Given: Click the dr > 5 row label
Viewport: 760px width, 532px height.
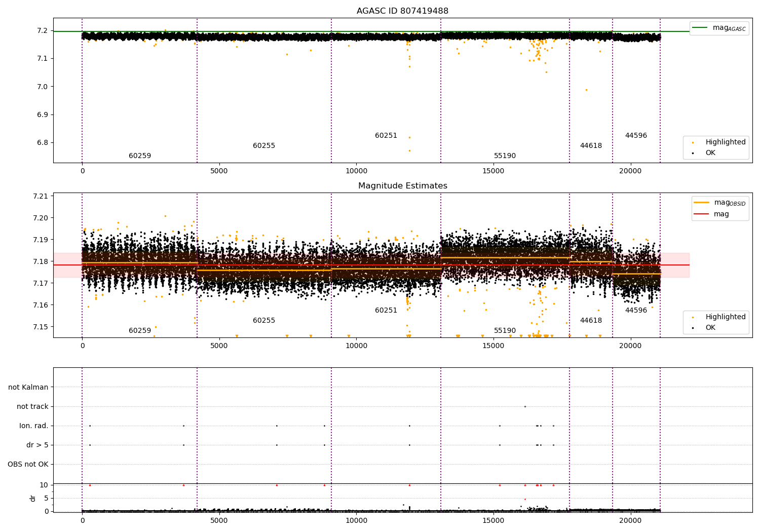Looking at the screenshot, I should pyautogui.click(x=37, y=445).
